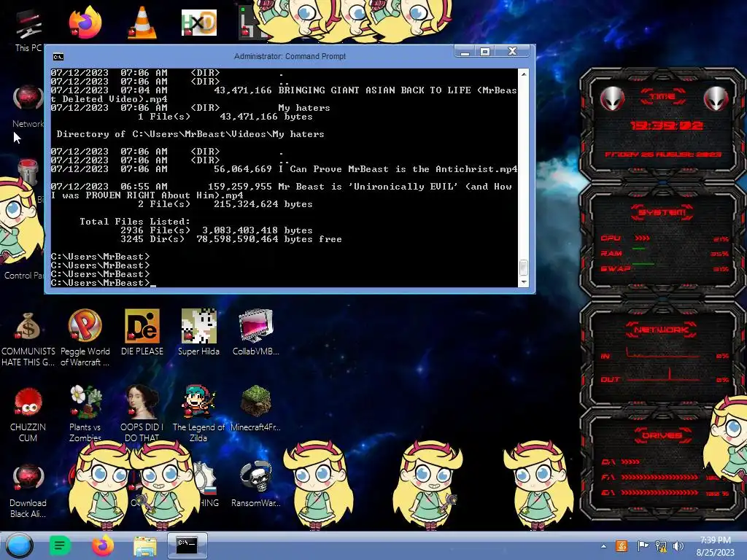Click the left alien head icon in widget
Viewport: 747px width, 560px height.
[612, 99]
